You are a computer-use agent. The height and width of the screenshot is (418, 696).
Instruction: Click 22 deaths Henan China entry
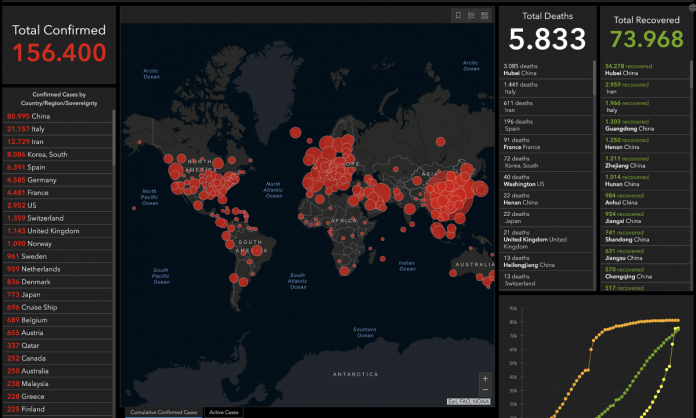(x=546, y=199)
